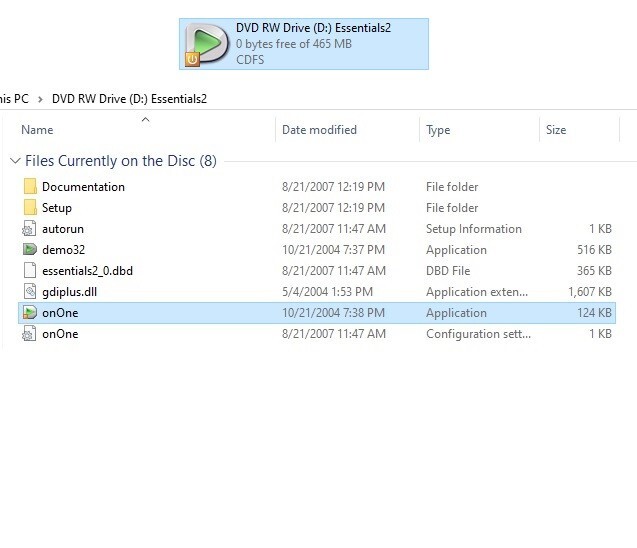Click DVD RW Drive (D:) Essentials2 breadcrumb

[129, 99]
